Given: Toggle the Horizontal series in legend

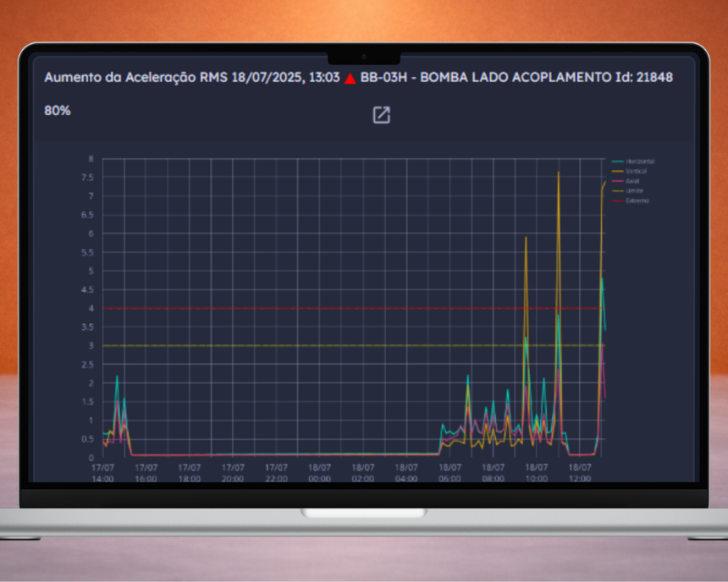Looking at the screenshot, I should coord(639,161).
